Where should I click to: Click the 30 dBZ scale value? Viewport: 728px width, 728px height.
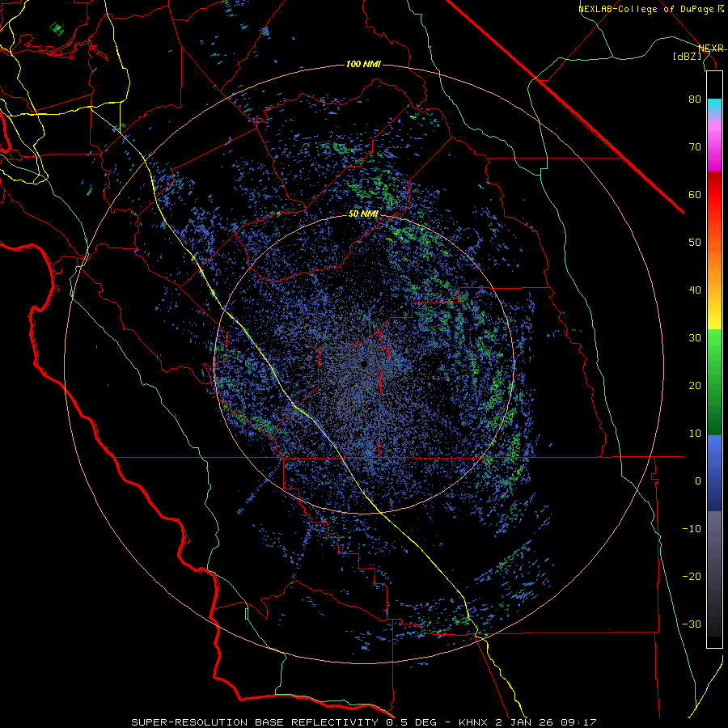coord(695,338)
